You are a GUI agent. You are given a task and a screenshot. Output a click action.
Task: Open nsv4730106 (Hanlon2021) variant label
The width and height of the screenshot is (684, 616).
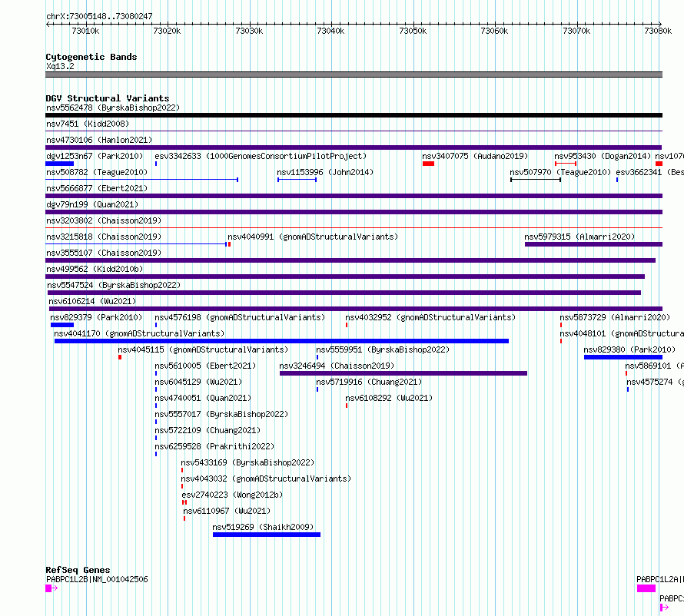pyautogui.click(x=99, y=140)
